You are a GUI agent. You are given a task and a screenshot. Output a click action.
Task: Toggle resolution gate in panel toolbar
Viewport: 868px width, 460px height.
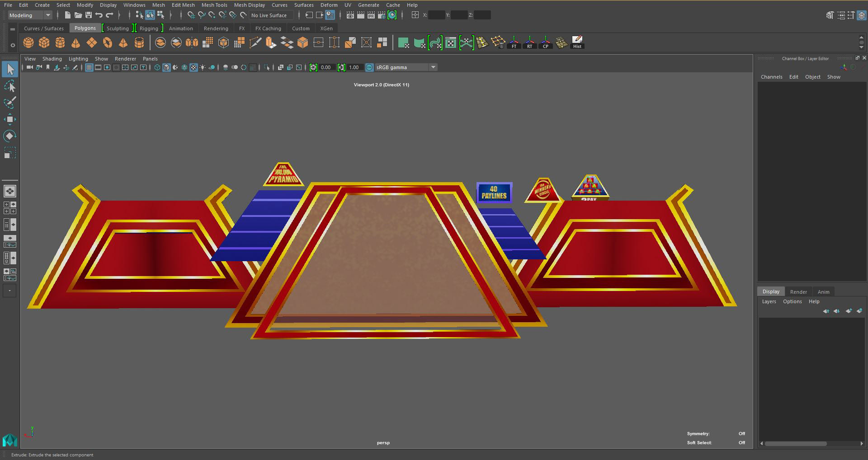pos(107,67)
